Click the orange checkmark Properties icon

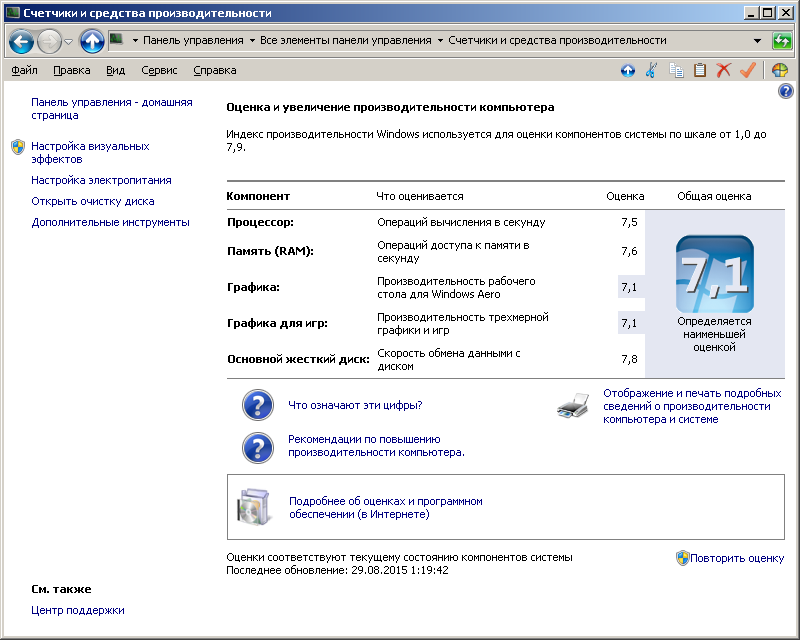(x=747, y=70)
